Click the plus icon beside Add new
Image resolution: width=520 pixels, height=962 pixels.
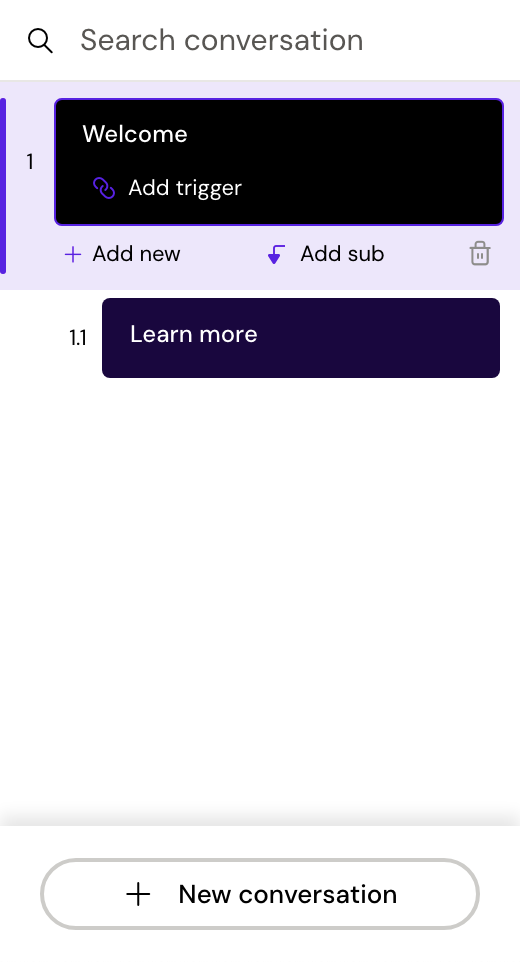coord(73,254)
